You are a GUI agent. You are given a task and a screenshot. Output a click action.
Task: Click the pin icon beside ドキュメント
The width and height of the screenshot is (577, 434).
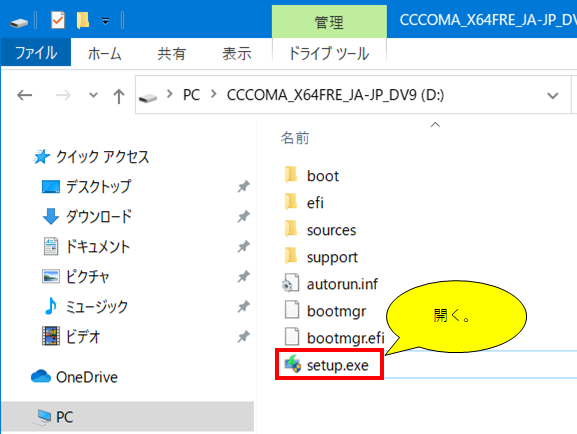click(x=243, y=246)
